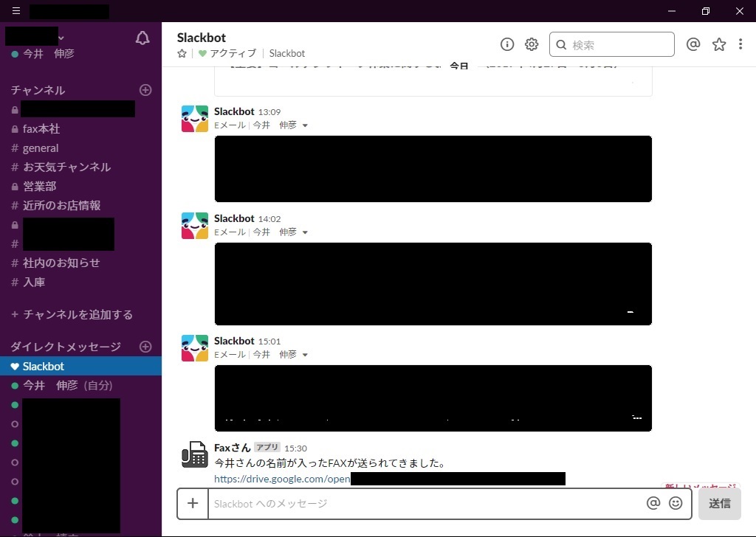Image resolution: width=756 pixels, height=537 pixels.
Task: Minimize the Slack window
Action: [672, 10]
